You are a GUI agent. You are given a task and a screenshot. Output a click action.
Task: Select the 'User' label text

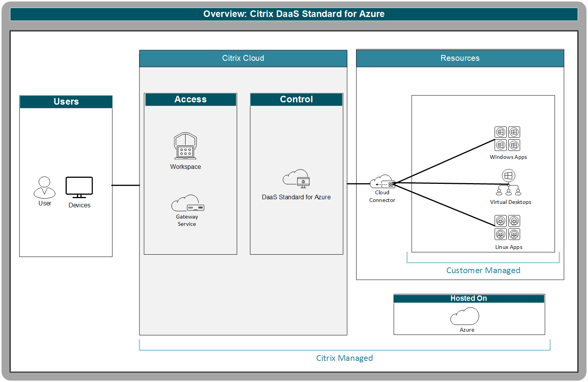[x=45, y=204]
